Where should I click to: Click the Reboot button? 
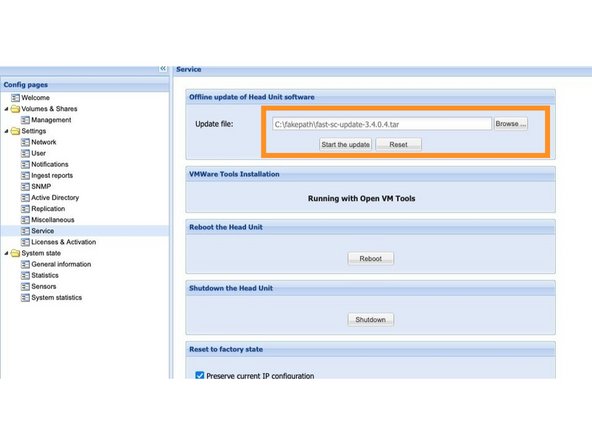[370, 259]
